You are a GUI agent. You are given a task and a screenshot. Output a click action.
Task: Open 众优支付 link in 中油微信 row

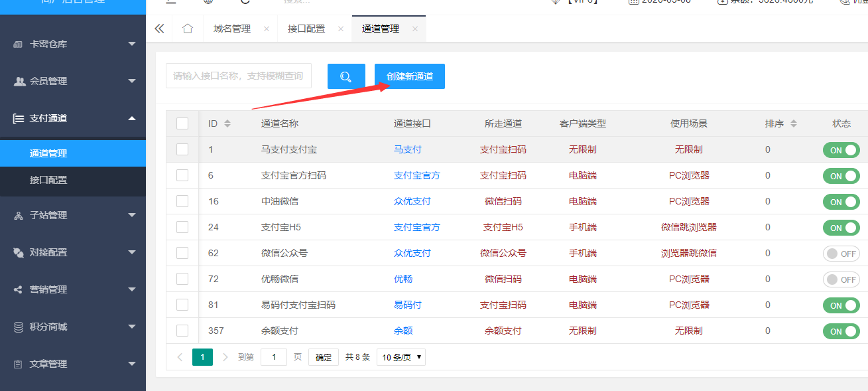point(412,201)
